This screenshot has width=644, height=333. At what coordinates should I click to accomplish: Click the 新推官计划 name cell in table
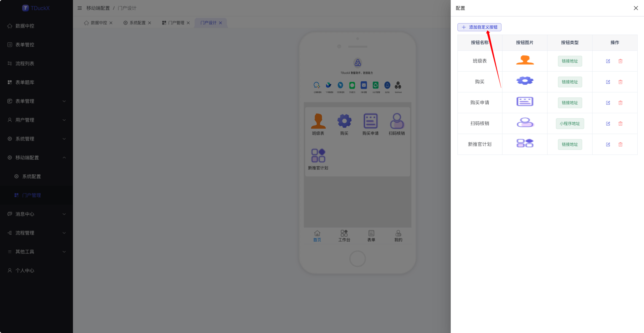(480, 144)
